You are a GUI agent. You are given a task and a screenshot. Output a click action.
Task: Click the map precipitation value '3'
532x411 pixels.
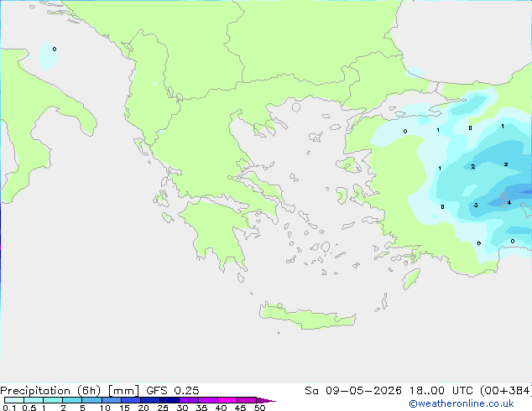pyautogui.click(x=476, y=205)
